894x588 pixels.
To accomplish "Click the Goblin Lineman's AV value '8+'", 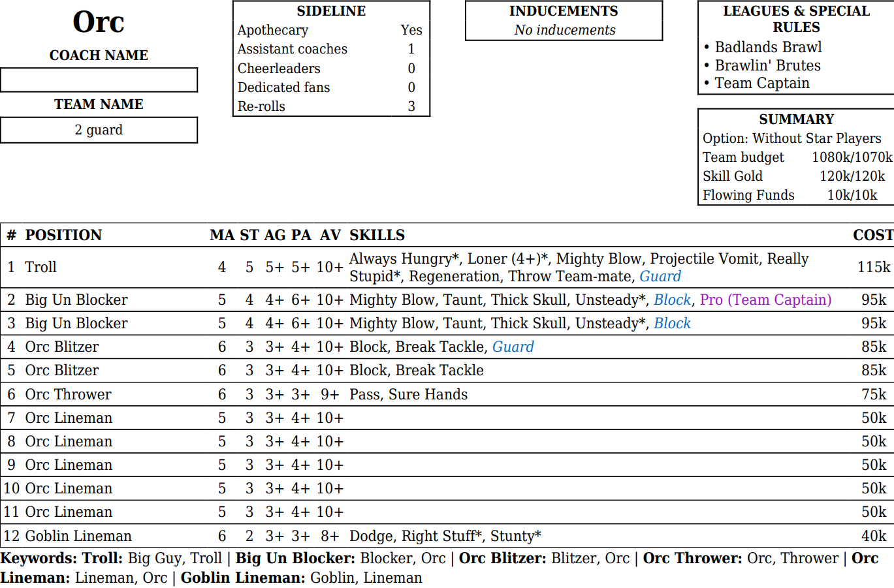I will coord(330,536).
